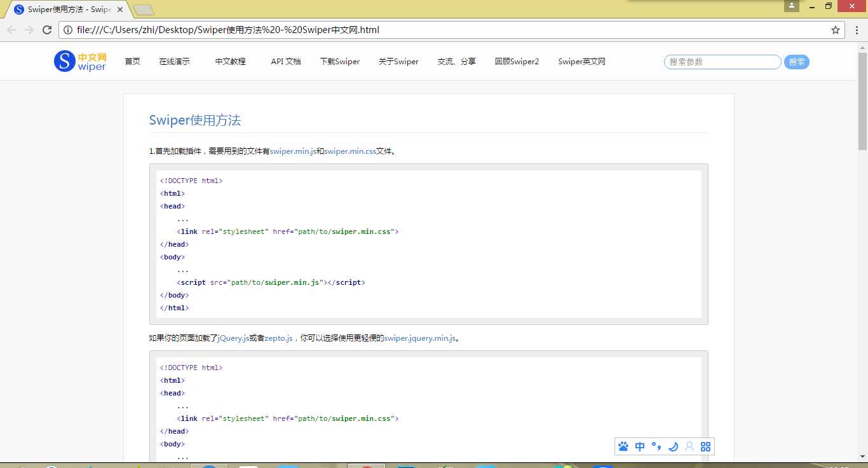Toggle the IME punctuation mode icon
This screenshot has width=868, height=468.
pos(656,446)
